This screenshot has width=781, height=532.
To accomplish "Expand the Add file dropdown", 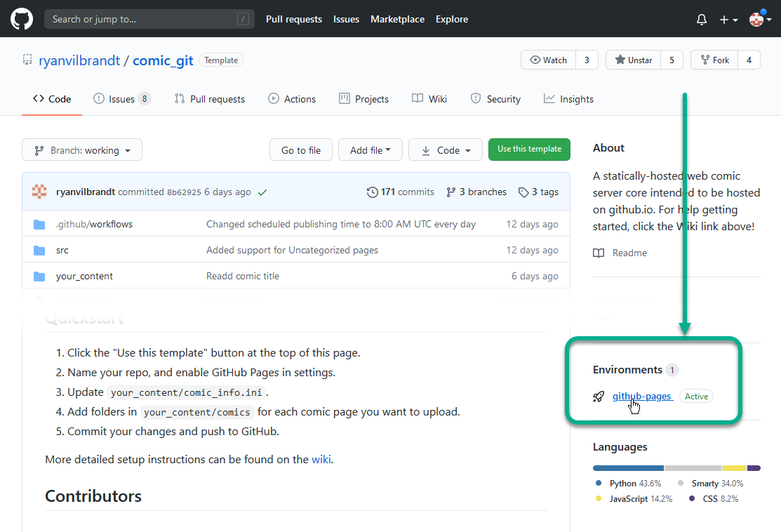I will pyautogui.click(x=370, y=150).
